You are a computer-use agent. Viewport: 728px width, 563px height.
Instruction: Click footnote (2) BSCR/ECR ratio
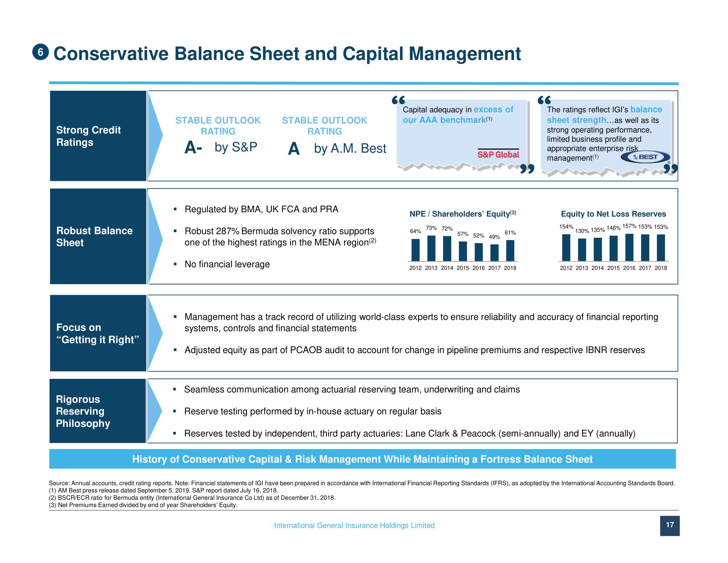point(192,498)
